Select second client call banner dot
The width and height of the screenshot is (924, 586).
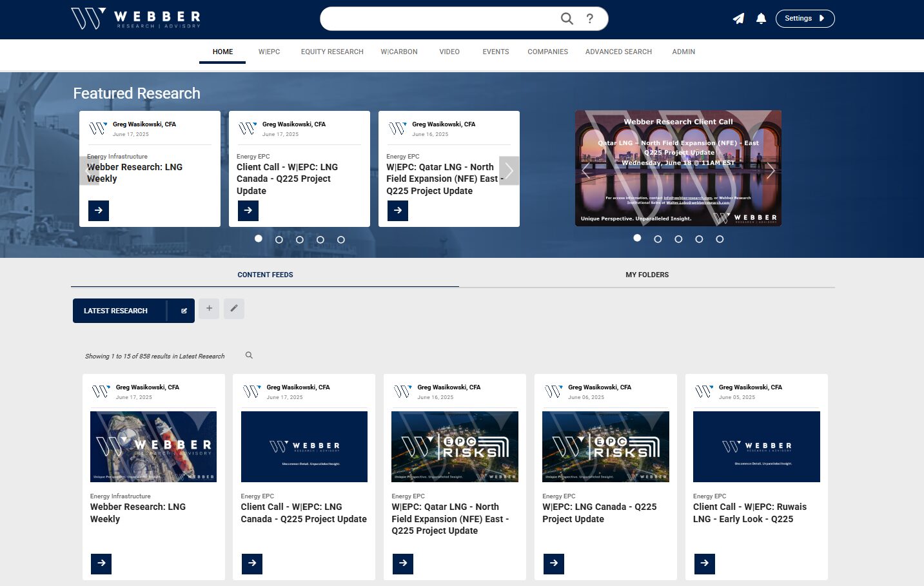tap(658, 239)
